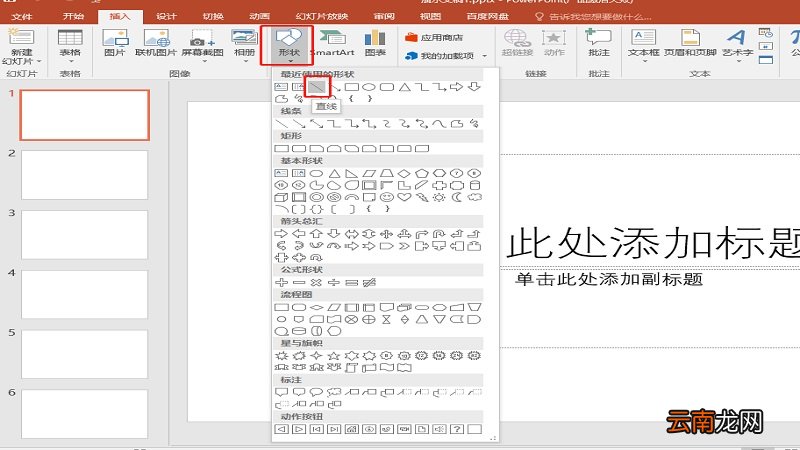The height and width of the screenshot is (450, 800).
Task: Insert the lightning bolt shape
Action: pos(422,197)
